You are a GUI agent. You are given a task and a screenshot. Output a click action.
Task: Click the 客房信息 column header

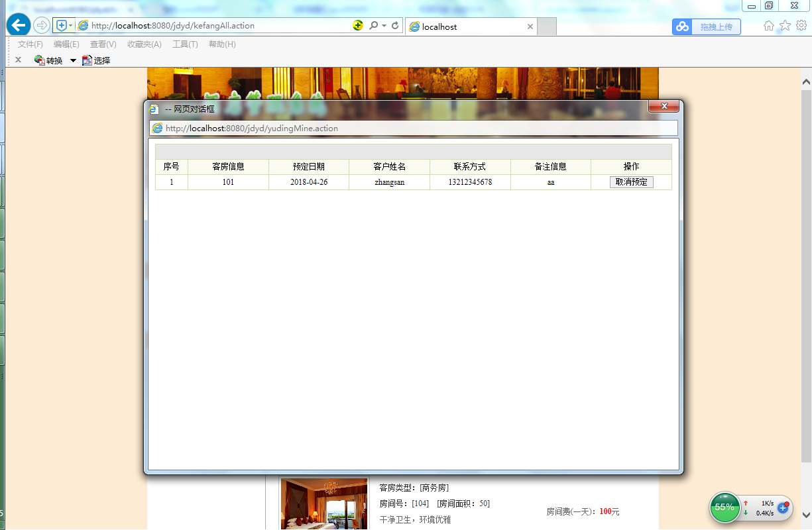coord(228,167)
